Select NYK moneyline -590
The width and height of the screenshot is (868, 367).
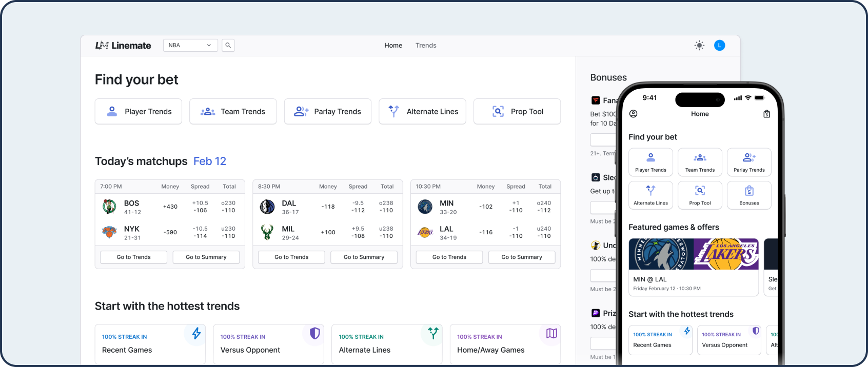170,232
